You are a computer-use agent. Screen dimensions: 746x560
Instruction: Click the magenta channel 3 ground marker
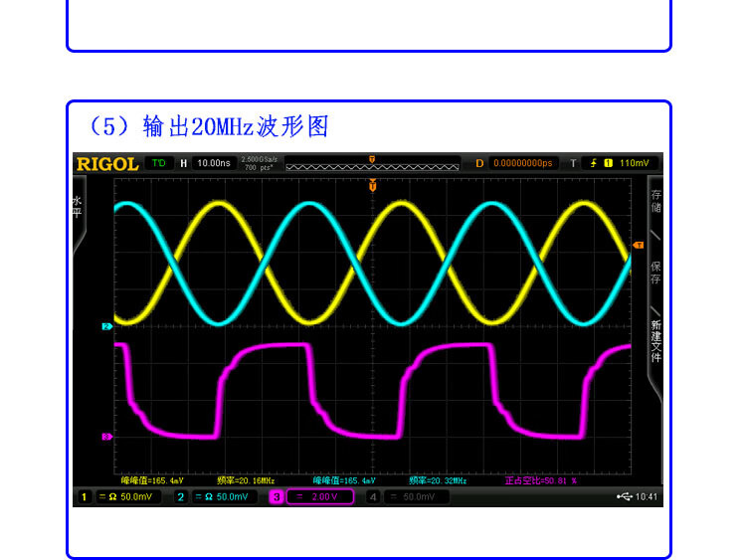click(106, 437)
